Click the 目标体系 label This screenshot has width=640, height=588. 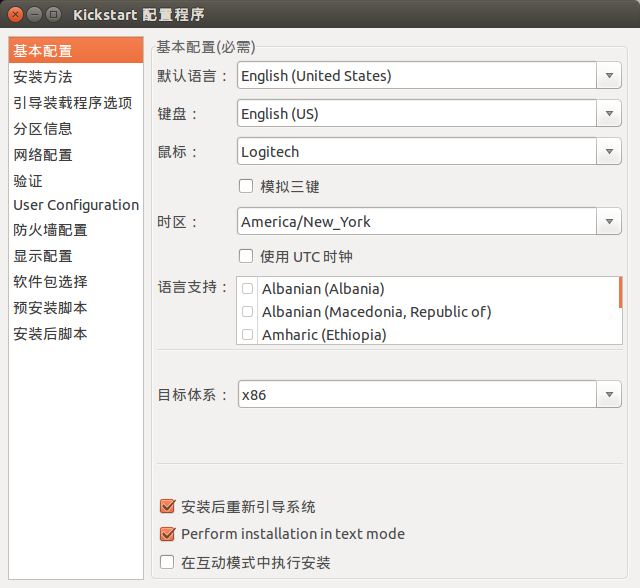[x=192, y=395]
